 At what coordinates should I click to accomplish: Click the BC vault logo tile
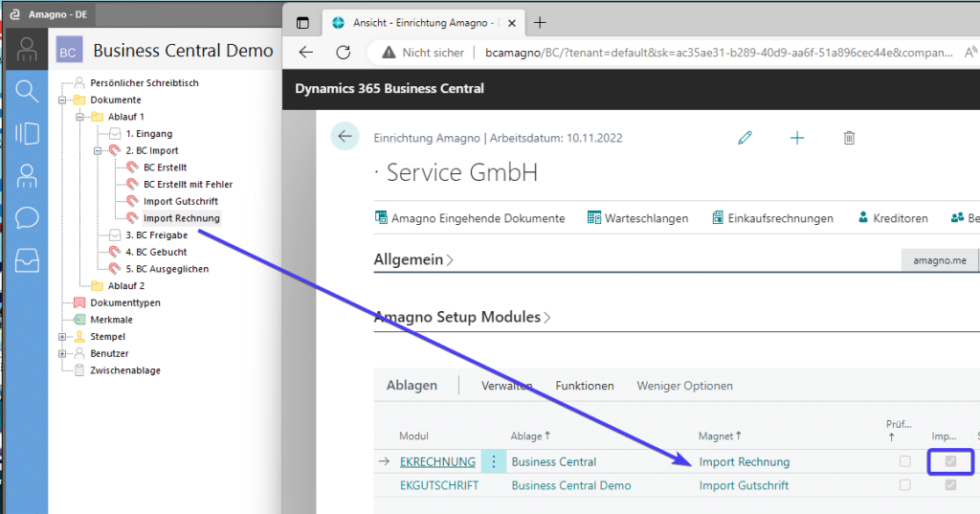click(x=68, y=51)
